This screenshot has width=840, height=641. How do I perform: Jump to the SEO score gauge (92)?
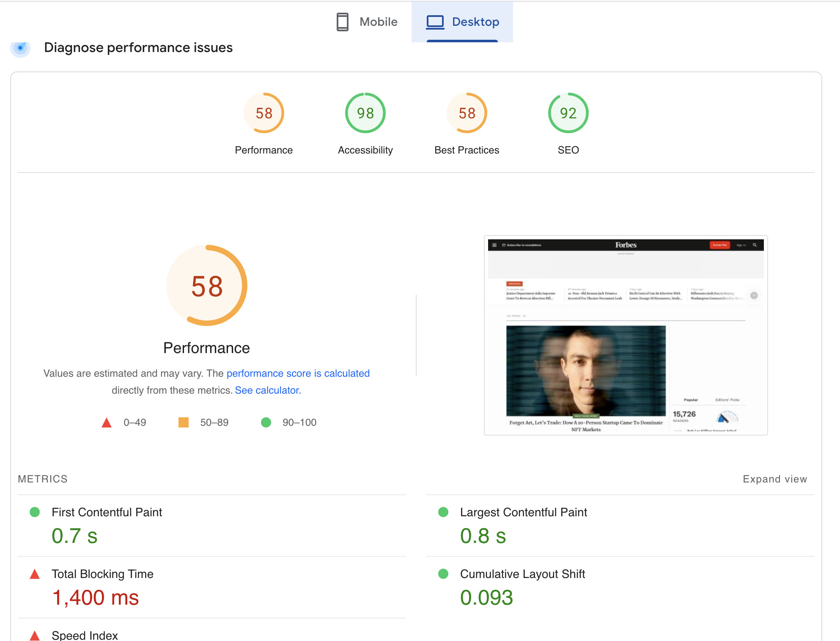pos(568,113)
